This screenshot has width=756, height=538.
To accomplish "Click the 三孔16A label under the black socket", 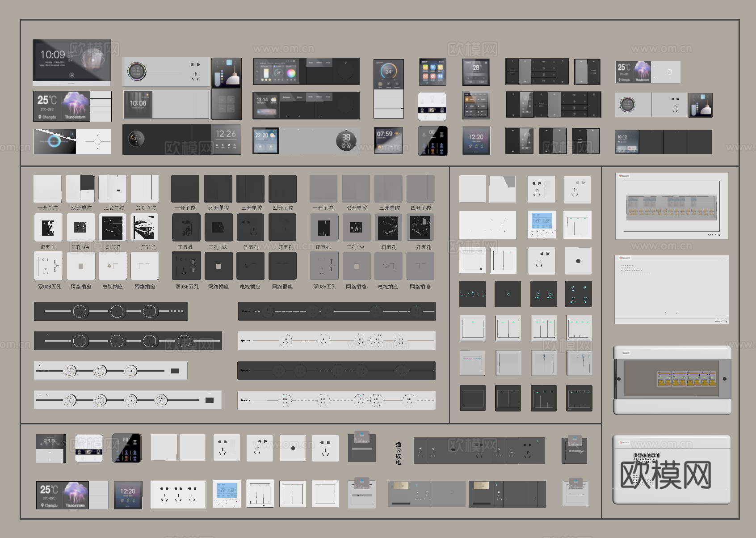I will (218, 247).
